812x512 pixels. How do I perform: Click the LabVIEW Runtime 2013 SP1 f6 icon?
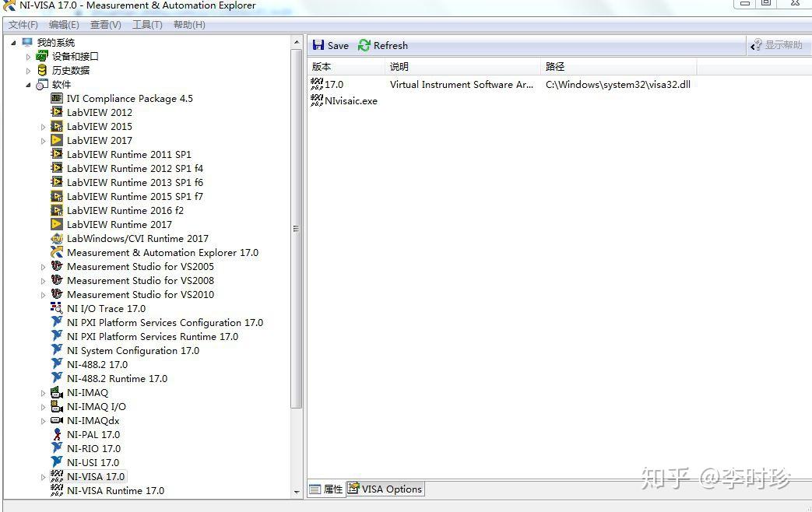click(57, 182)
